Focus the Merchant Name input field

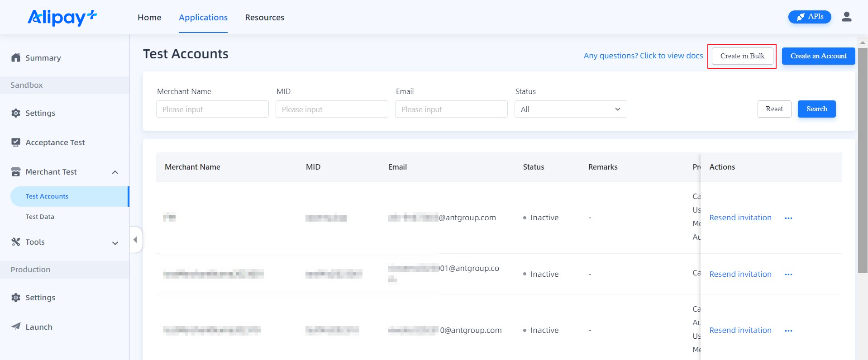coord(212,109)
